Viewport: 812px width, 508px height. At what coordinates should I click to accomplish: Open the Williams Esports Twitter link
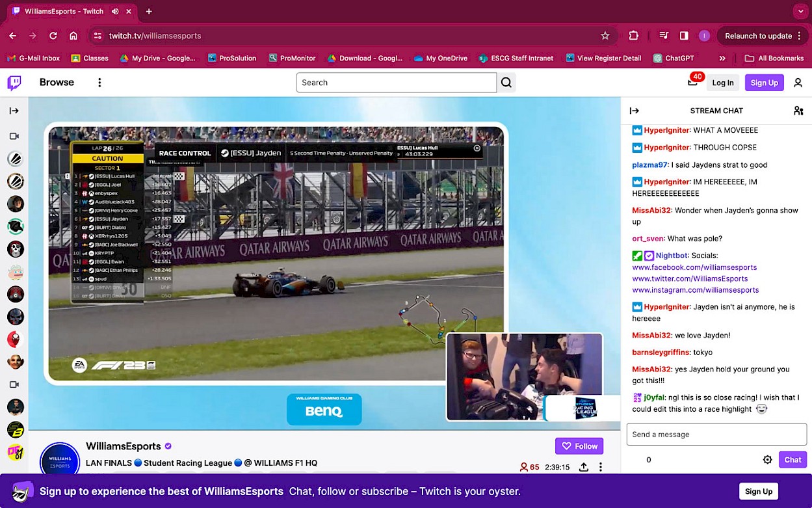(689, 278)
